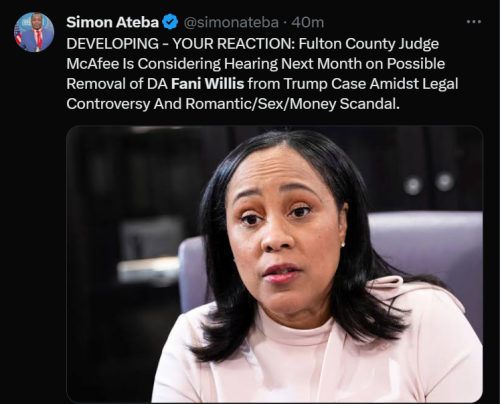Open the attached photo in the tweet
Image resolution: width=500 pixels, height=404 pixels.
click(x=274, y=264)
